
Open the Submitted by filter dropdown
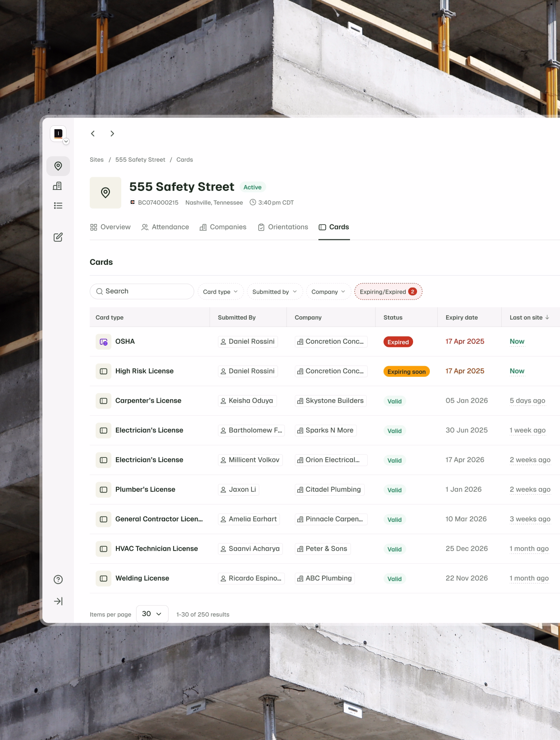point(275,292)
